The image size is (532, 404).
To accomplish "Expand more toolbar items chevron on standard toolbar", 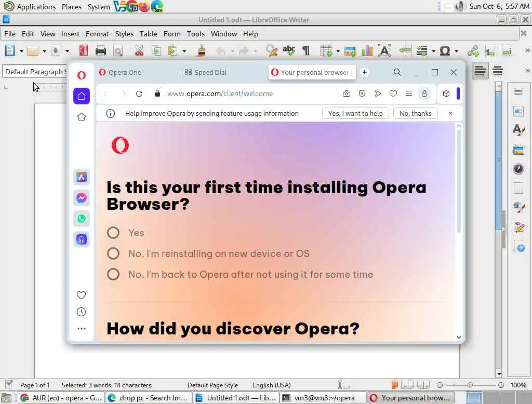I will click(527, 50).
